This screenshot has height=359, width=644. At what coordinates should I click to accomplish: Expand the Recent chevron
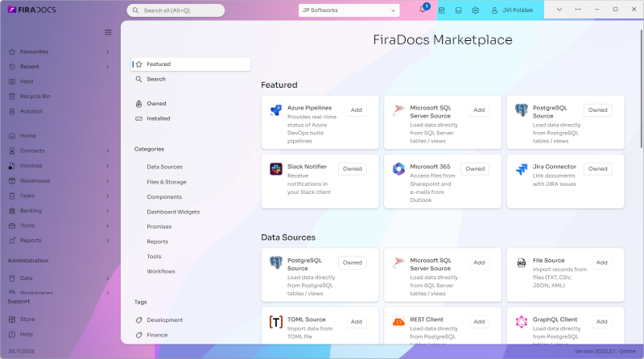pyautogui.click(x=108, y=67)
